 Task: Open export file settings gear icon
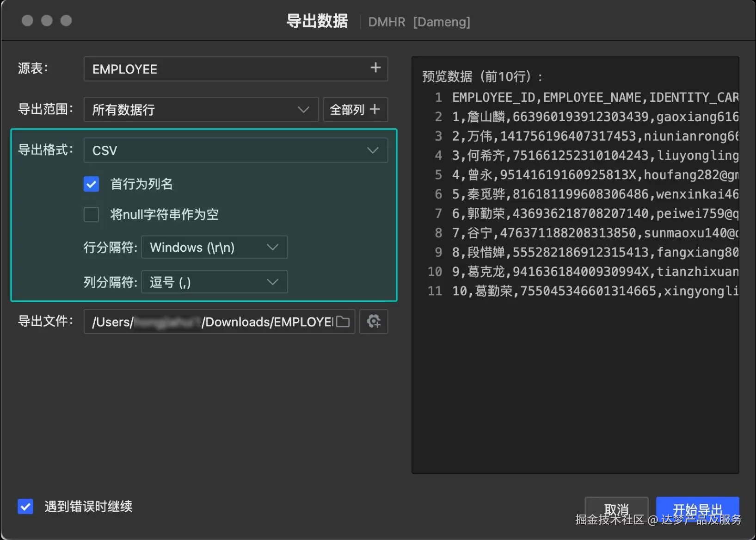pyautogui.click(x=374, y=321)
